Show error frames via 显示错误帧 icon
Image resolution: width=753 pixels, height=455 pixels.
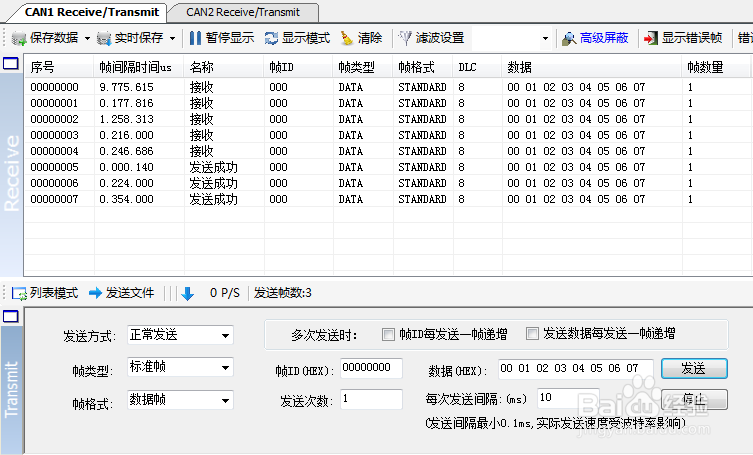click(651, 38)
